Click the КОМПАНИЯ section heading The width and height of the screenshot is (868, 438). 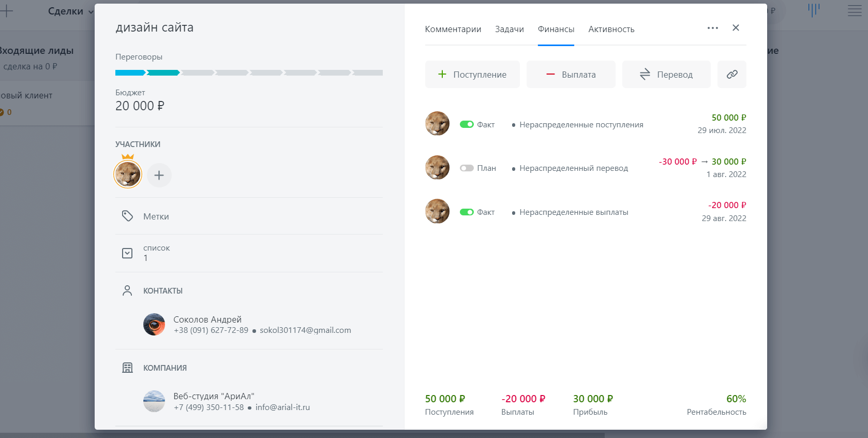(x=165, y=368)
